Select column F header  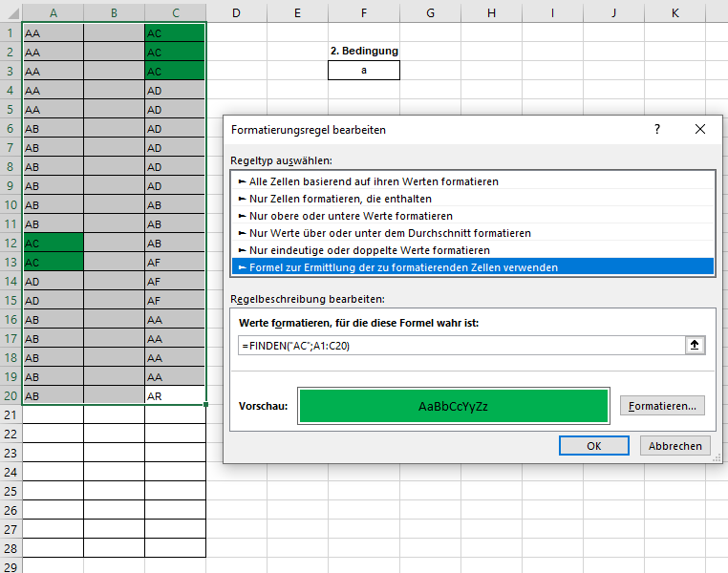pyautogui.click(x=364, y=13)
